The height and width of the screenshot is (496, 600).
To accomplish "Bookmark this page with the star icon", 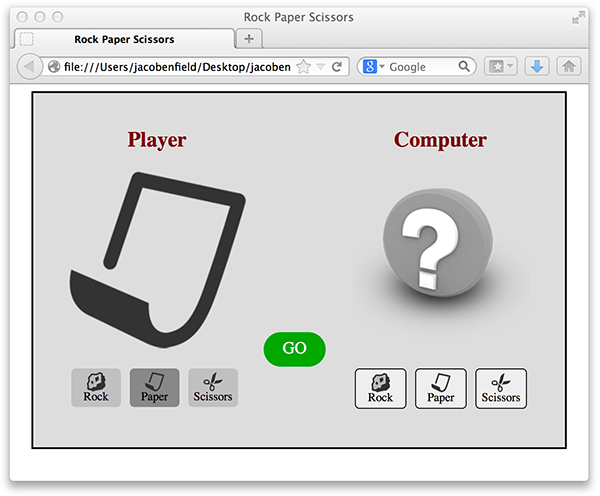I will click(x=303, y=67).
